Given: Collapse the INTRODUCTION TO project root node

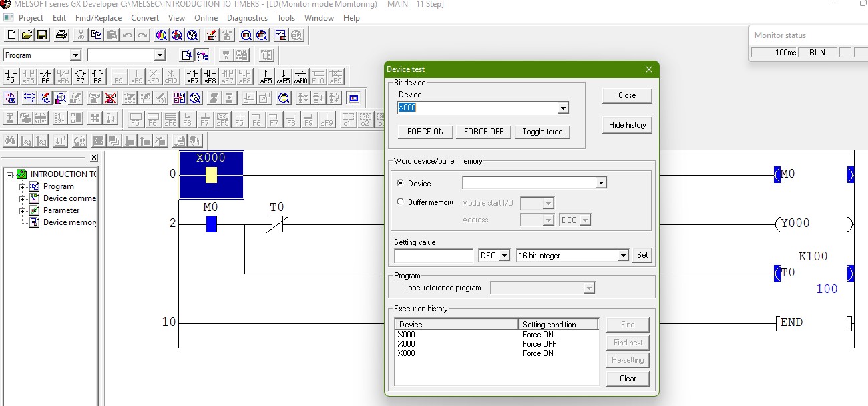Looking at the screenshot, I should [9, 174].
